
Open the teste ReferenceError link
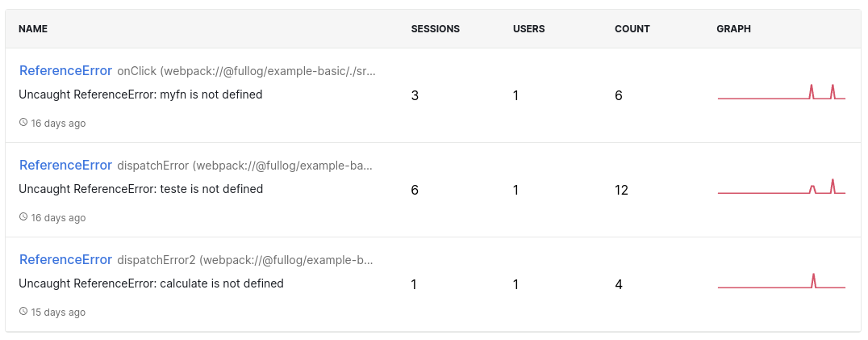66,166
